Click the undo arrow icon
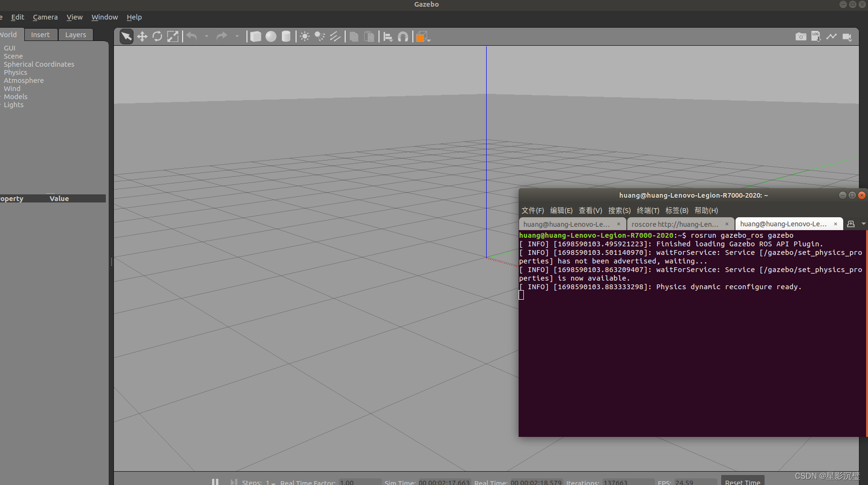The width and height of the screenshot is (868, 485). click(x=192, y=36)
